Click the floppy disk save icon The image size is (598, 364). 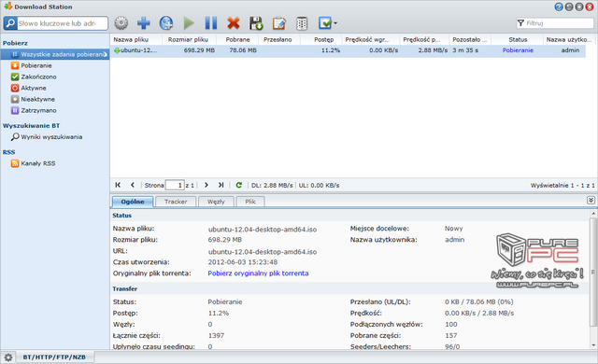point(256,23)
